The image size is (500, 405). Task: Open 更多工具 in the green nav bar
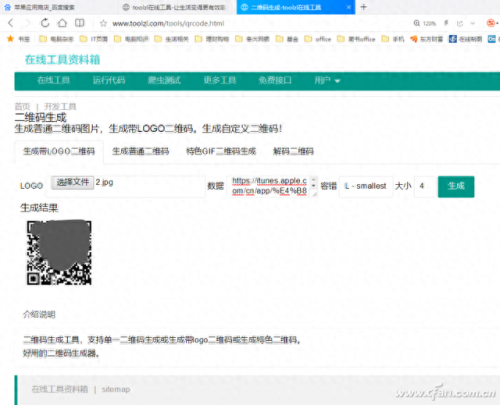pos(220,80)
